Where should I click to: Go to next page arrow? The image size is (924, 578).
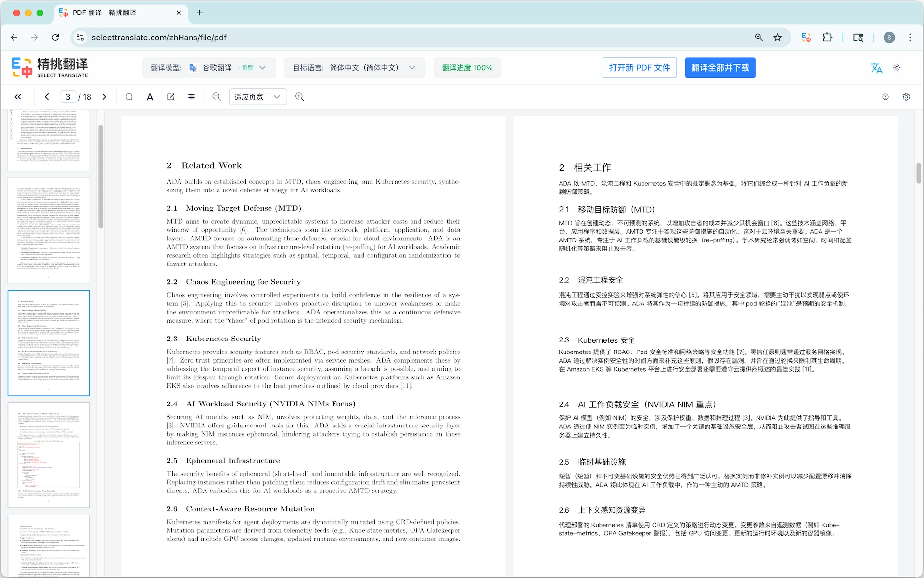click(x=104, y=97)
